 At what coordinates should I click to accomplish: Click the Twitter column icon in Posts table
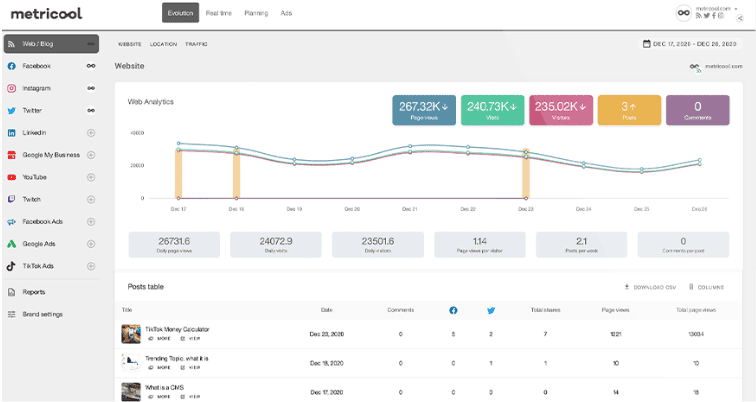[x=490, y=311]
